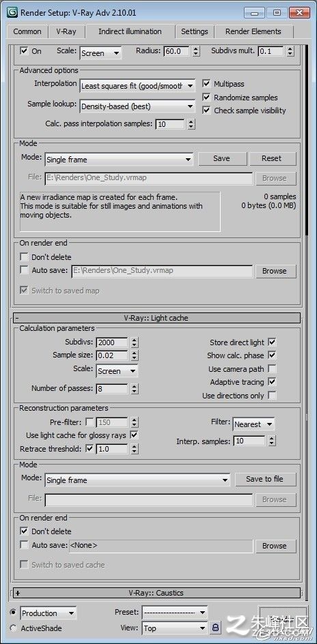The height and width of the screenshot is (644, 317).
Task: Adjust the Radius value spinner arrows
Action: coord(195,51)
